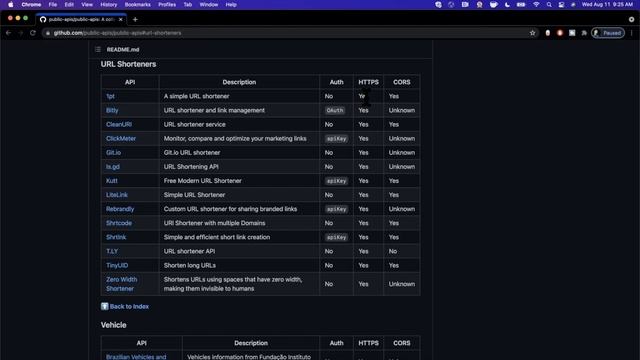The image size is (640, 360).
Task: Open a new tab with the plus button
Action: (x=135, y=19)
